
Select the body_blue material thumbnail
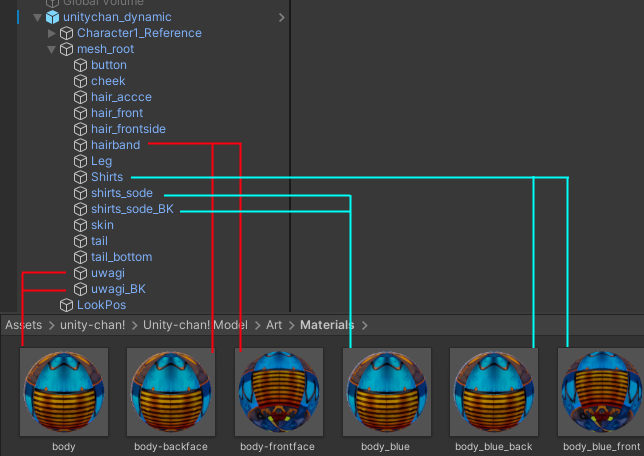tap(387, 392)
